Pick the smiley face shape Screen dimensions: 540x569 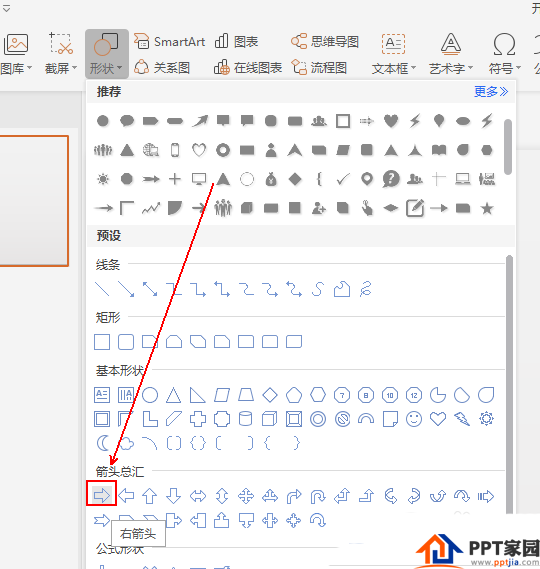414,419
